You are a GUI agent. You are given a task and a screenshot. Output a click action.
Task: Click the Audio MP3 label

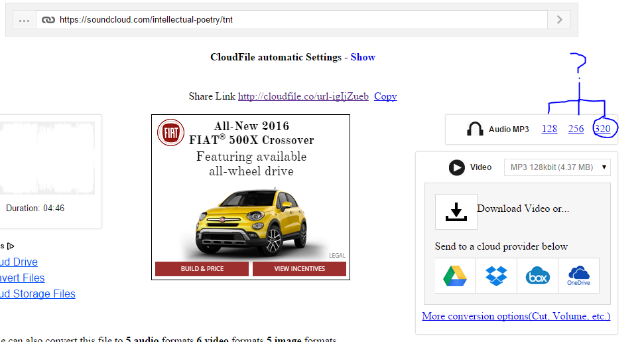pyautogui.click(x=509, y=129)
